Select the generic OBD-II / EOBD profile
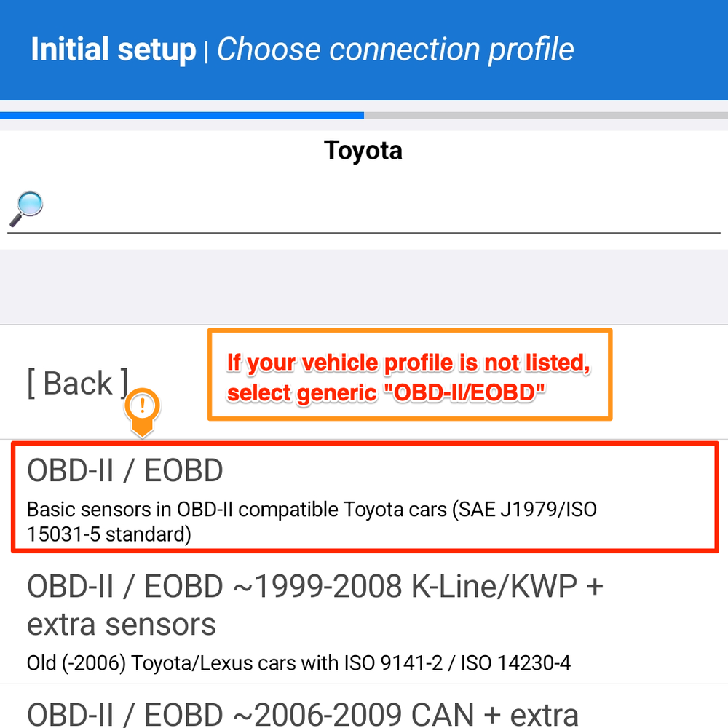This screenshot has width=728, height=728. [x=124, y=471]
